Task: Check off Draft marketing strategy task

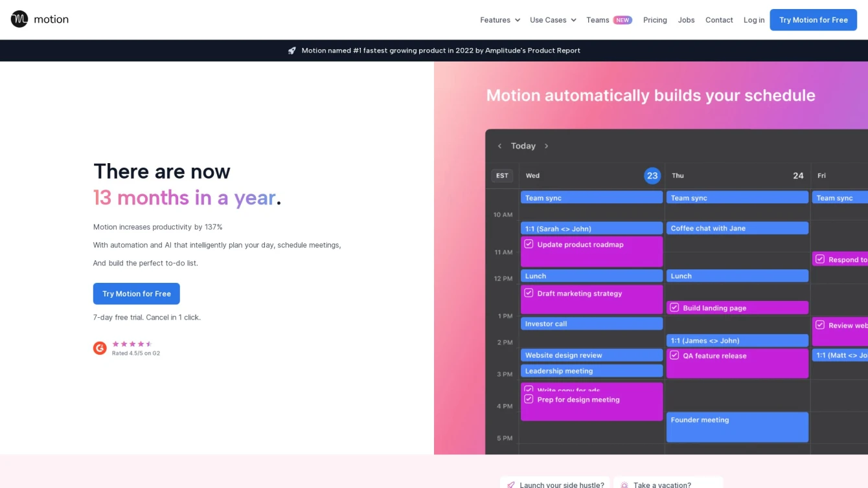Action: pyautogui.click(x=529, y=293)
